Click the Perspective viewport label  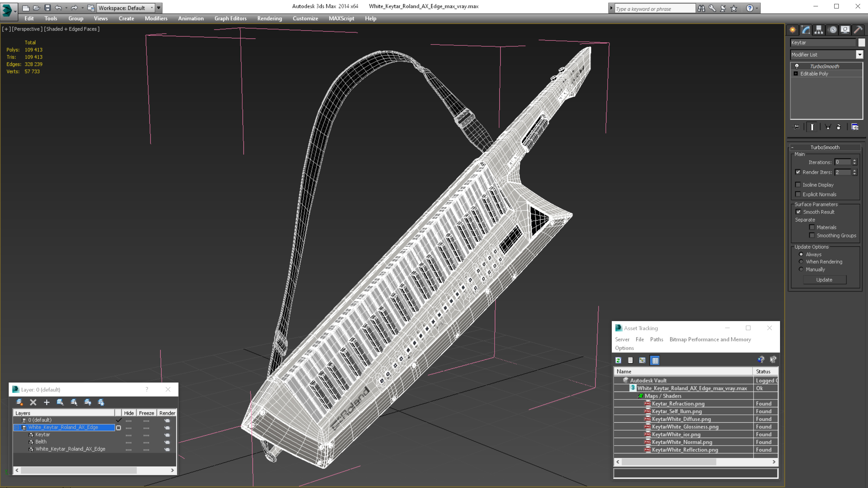pos(27,29)
